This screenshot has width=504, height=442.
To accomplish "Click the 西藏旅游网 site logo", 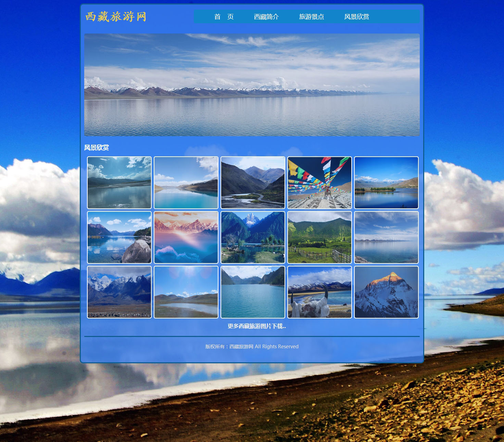I will [116, 16].
